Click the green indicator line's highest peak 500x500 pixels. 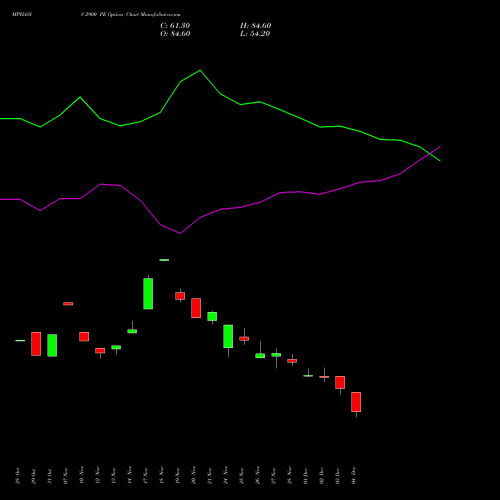(x=200, y=70)
